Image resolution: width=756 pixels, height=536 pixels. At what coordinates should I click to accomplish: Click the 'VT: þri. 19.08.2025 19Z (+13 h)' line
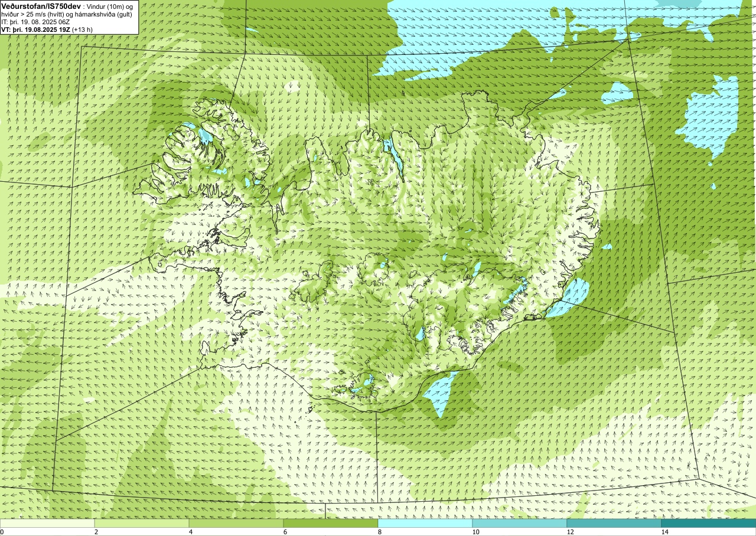(47, 30)
